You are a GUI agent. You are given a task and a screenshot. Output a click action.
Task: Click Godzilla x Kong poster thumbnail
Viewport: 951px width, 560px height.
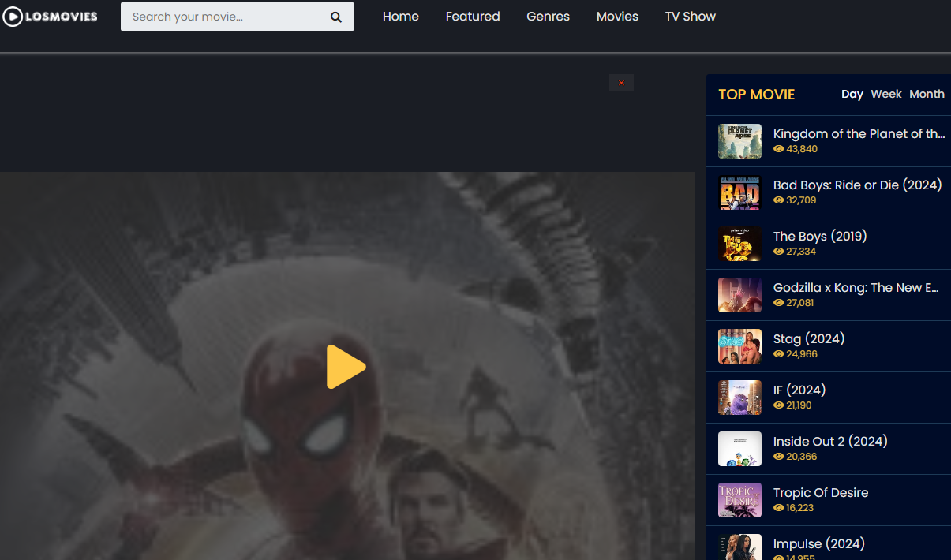pyautogui.click(x=739, y=295)
